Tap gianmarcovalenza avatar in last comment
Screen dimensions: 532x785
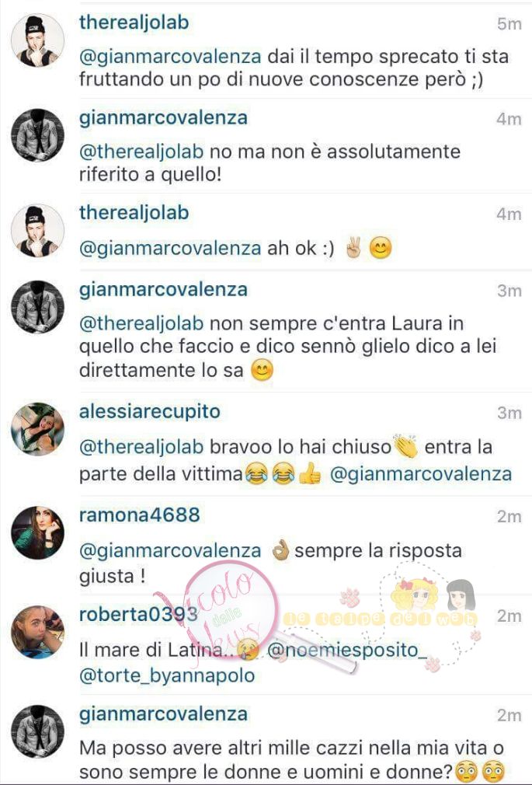coord(37,731)
